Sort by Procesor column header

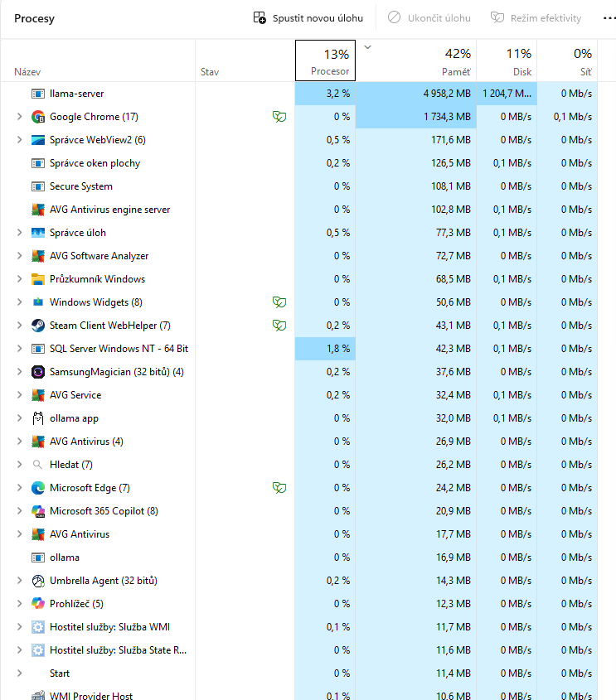[325, 60]
